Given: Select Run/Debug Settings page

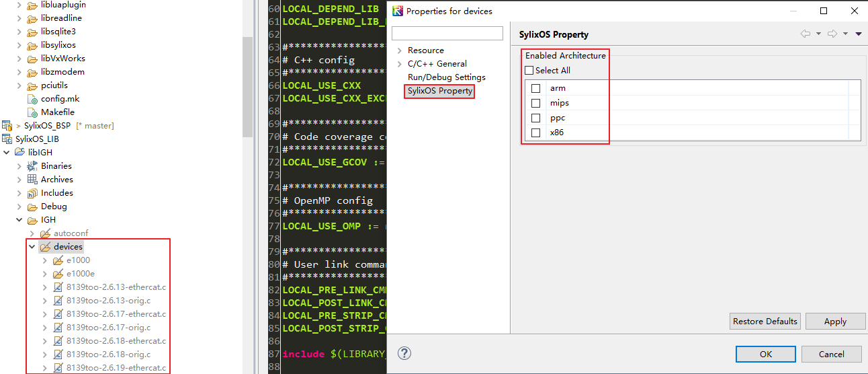Looking at the screenshot, I should click(x=446, y=77).
